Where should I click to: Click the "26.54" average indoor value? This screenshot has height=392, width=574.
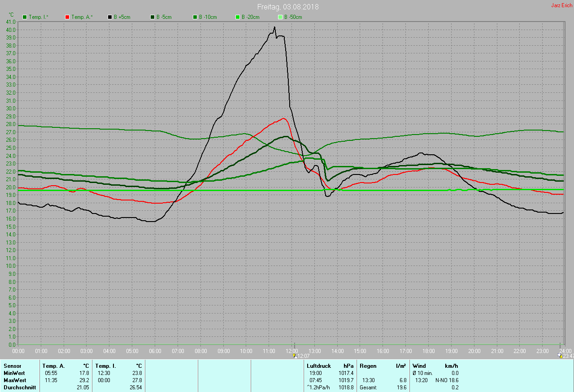point(136,388)
